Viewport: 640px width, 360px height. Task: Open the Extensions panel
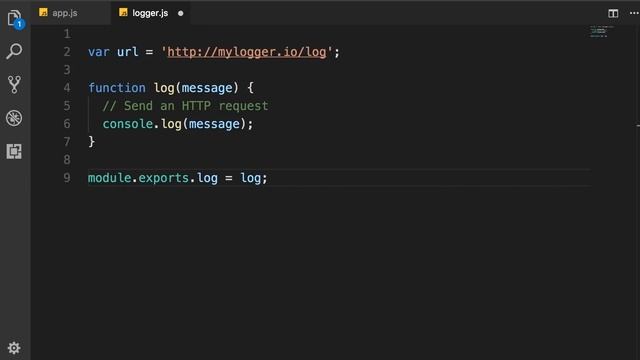click(14, 151)
